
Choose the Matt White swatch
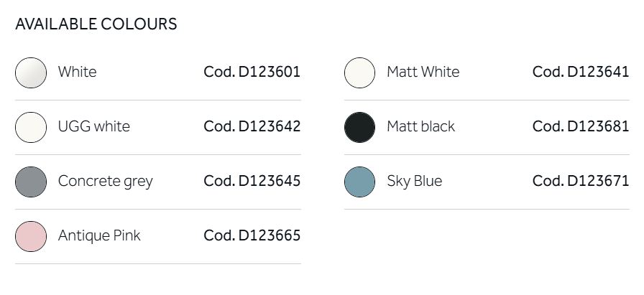(359, 72)
